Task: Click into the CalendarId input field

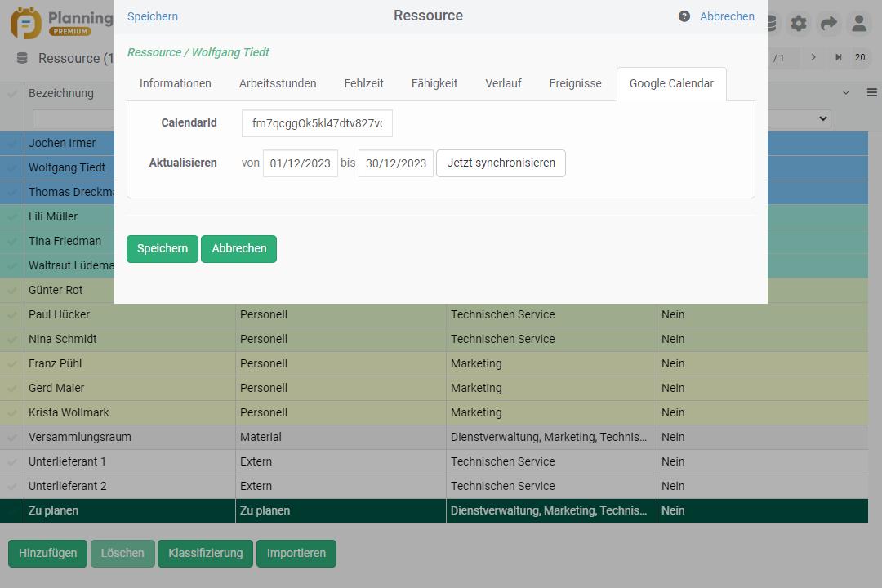Action: click(x=317, y=123)
